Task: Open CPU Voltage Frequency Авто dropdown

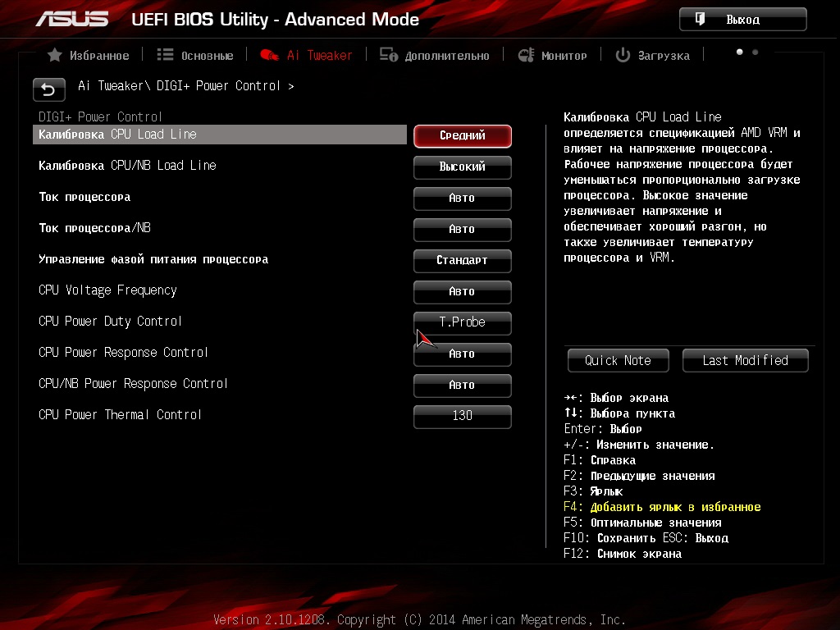Action: 463,291
